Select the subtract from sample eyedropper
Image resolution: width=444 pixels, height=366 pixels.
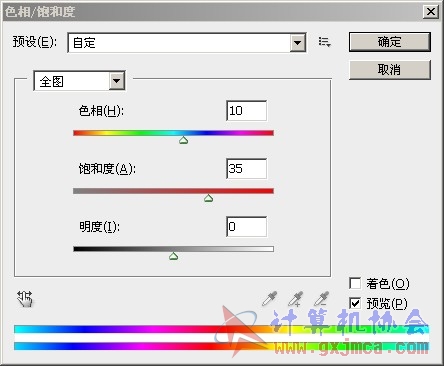coord(322,299)
